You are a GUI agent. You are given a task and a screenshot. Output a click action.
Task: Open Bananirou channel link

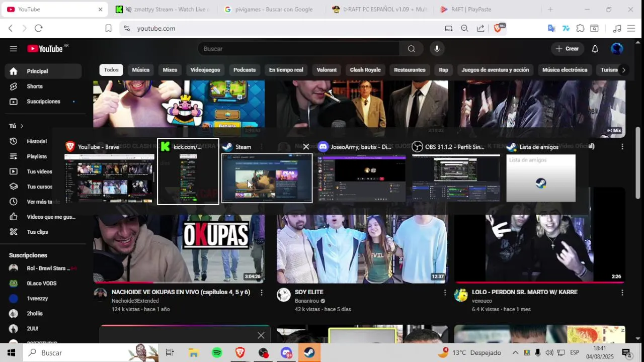pos(307,301)
